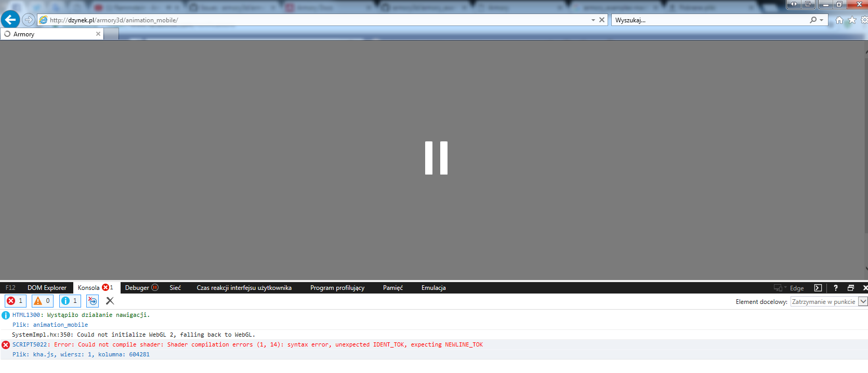Open the Emulacja tab

pos(433,288)
